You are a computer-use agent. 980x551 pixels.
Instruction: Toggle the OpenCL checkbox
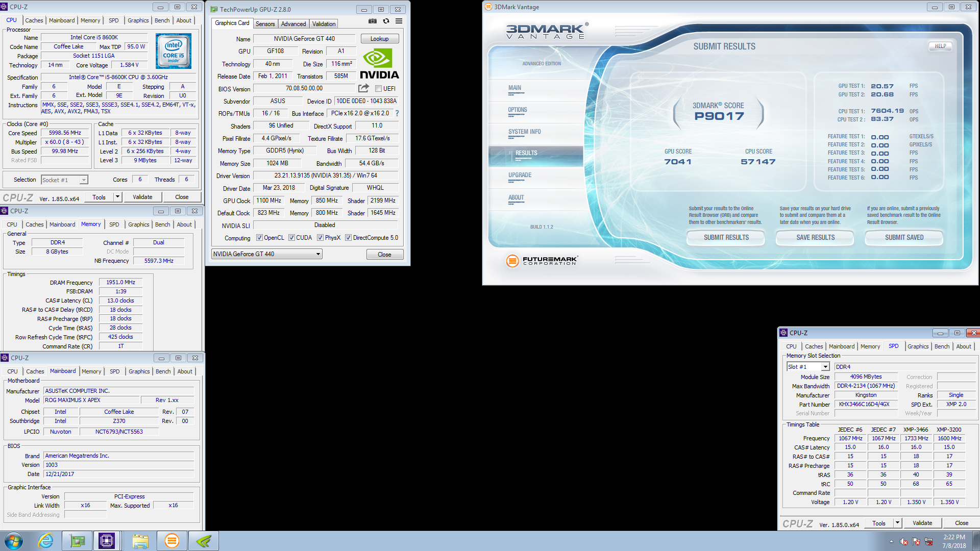259,238
